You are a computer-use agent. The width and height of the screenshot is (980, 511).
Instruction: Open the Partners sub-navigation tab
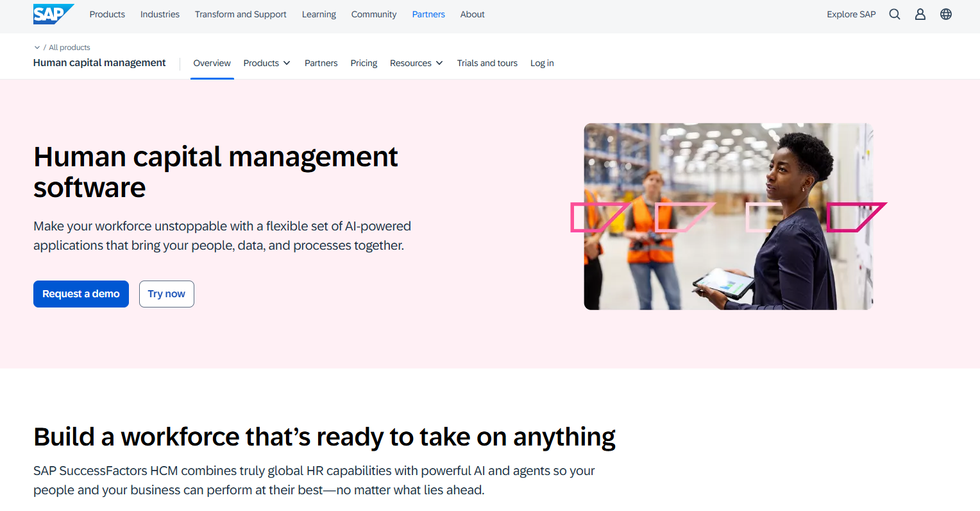point(321,63)
